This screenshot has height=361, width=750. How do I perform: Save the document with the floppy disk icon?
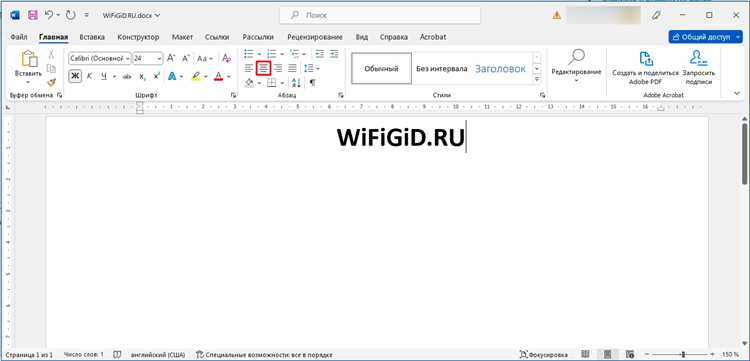[32, 15]
